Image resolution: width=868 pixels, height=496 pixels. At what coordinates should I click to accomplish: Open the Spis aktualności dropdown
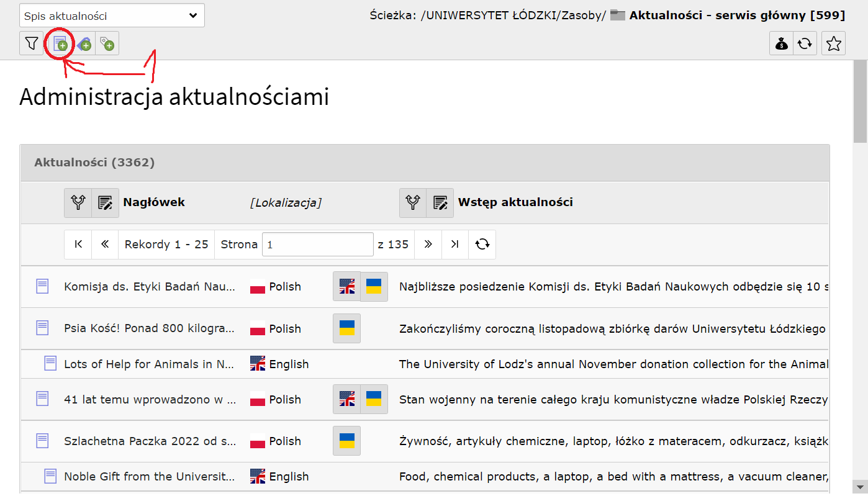(x=112, y=16)
